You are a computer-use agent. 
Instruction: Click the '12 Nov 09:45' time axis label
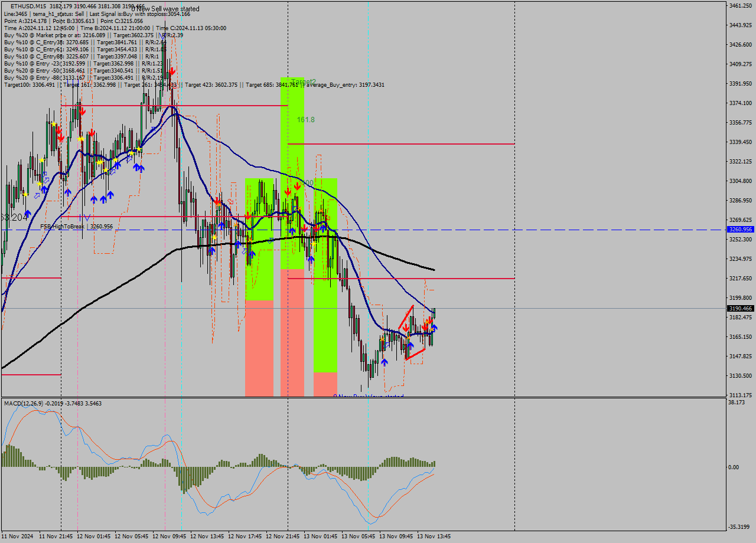pyautogui.click(x=170, y=537)
